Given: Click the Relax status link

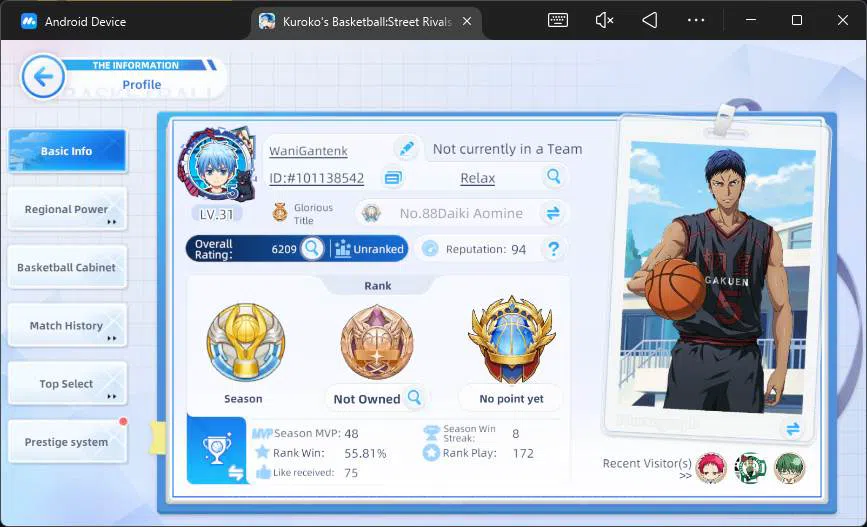Looking at the screenshot, I should click(x=478, y=178).
